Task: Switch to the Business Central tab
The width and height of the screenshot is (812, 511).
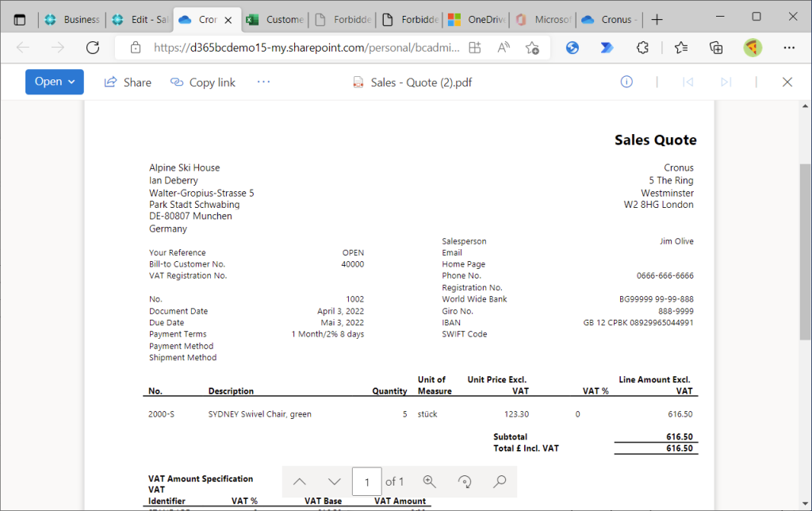Action: point(71,20)
